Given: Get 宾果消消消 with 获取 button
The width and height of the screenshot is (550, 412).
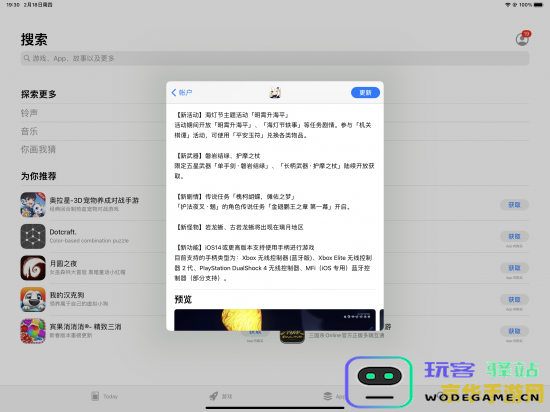Looking at the screenshot, I should click(514, 331).
